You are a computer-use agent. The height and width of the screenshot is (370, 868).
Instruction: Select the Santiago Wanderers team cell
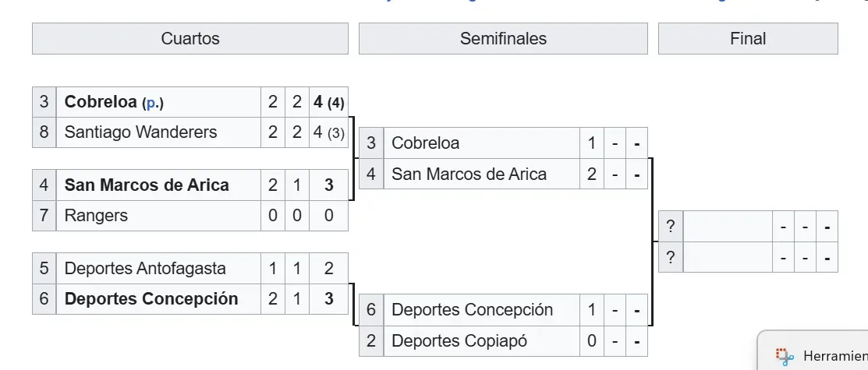click(140, 132)
